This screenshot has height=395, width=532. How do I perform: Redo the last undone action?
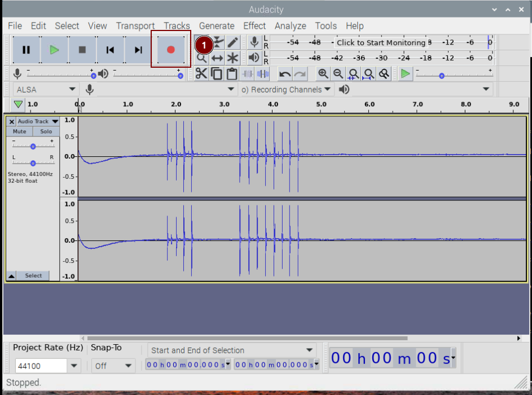(300, 73)
